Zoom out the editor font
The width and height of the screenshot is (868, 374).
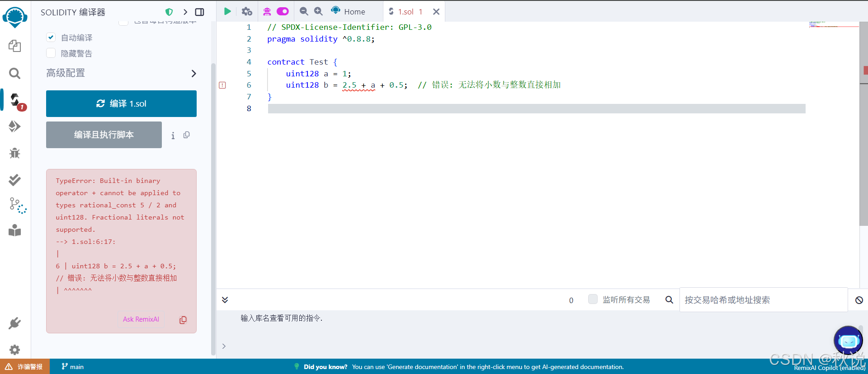[304, 11]
